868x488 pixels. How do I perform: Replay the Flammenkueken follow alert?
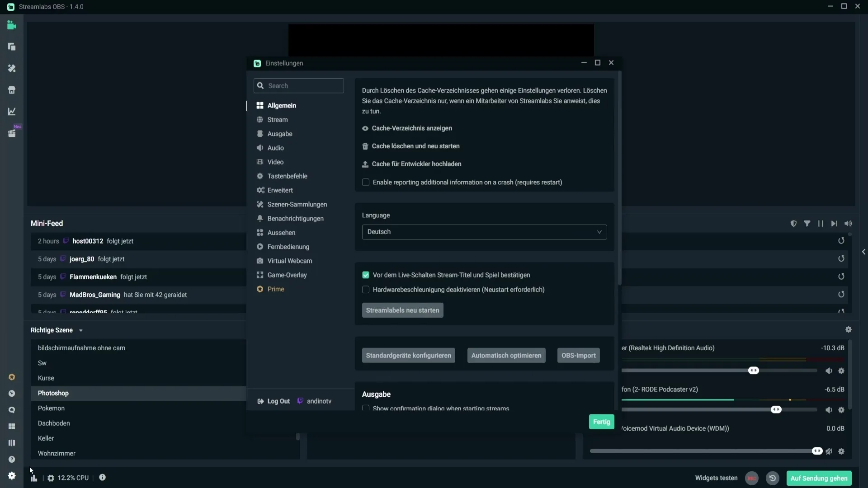841,277
